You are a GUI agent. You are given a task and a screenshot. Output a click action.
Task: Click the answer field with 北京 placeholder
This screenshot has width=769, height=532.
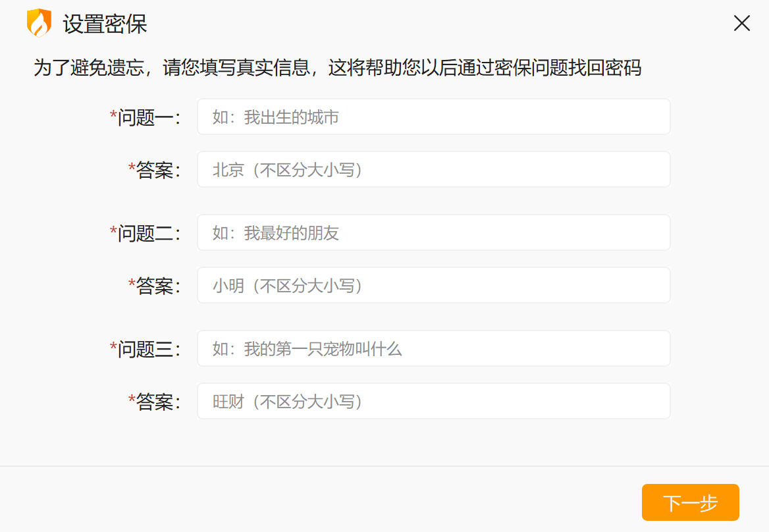[433, 170]
